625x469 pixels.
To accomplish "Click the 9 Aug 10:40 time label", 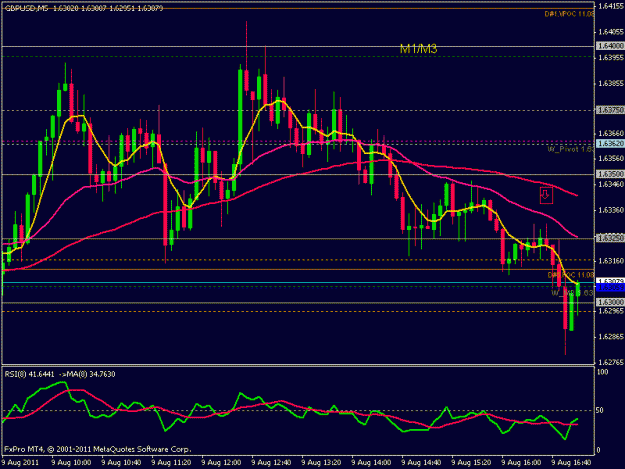I will pos(121,463).
